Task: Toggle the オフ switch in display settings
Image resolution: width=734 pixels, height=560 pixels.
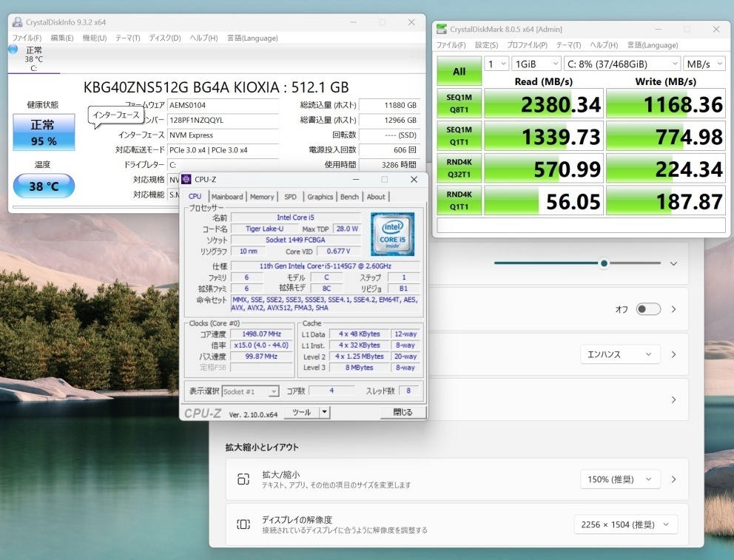Action: pyautogui.click(x=648, y=309)
